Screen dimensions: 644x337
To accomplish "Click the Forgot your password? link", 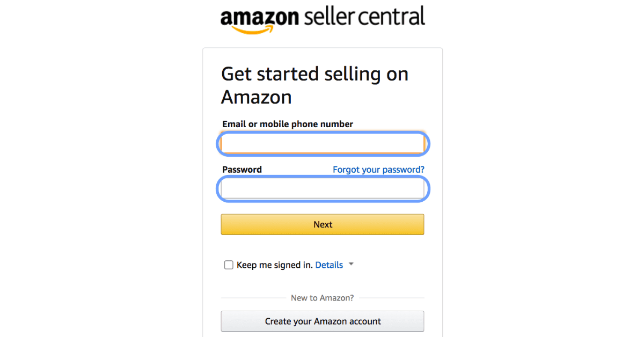I will [x=378, y=170].
